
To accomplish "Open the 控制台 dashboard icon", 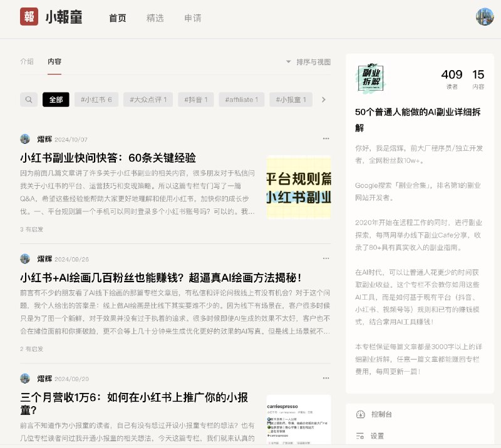I will (360, 414).
